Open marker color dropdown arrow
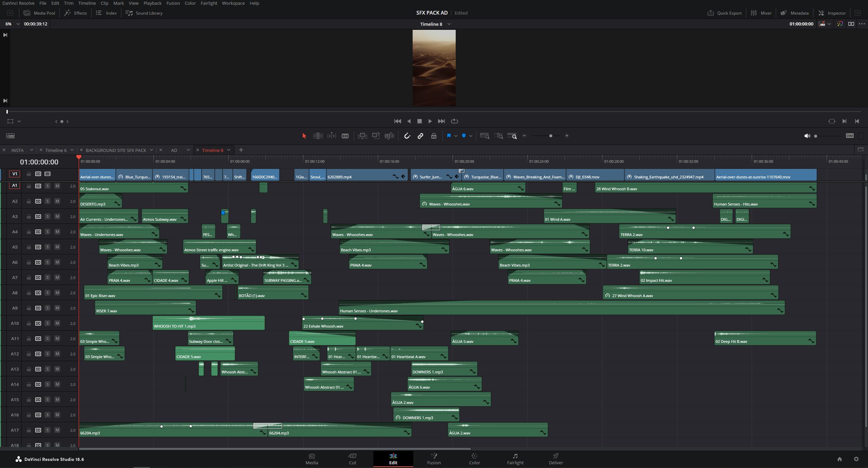 (x=471, y=136)
